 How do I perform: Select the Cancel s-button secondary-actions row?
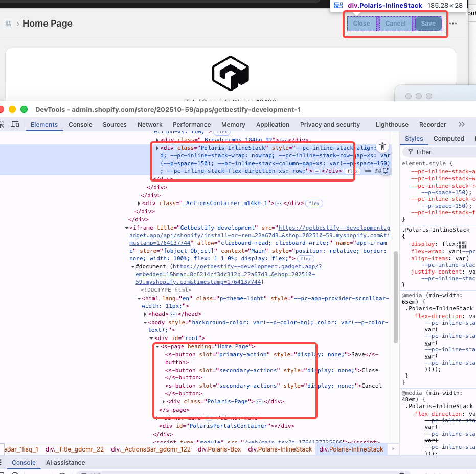(x=273, y=389)
